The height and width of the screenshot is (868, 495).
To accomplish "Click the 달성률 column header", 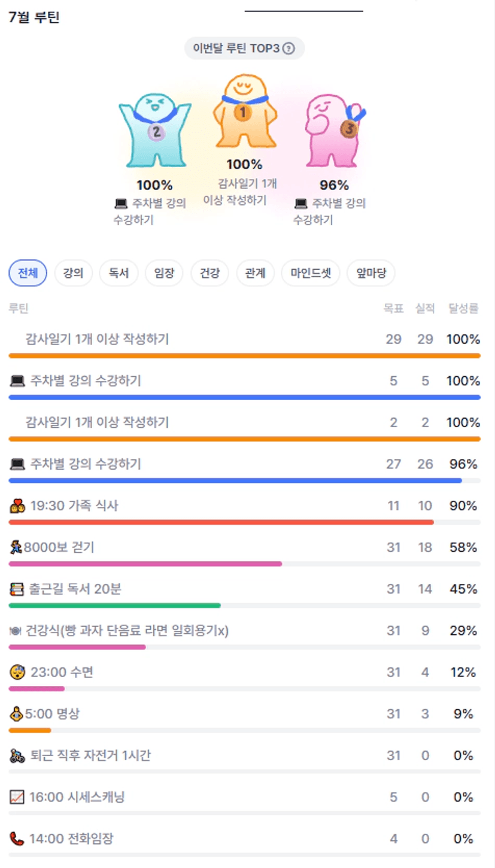I will 463,309.
